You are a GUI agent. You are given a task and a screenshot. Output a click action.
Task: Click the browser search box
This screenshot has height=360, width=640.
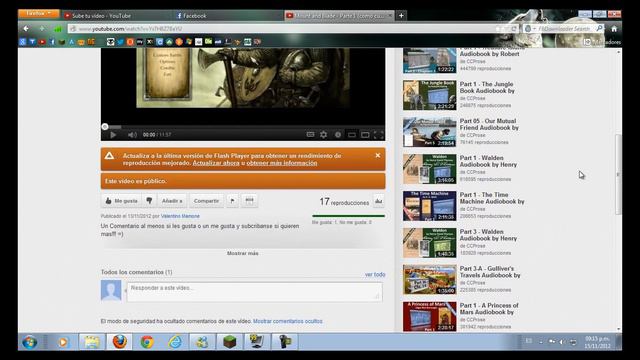coord(565,29)
